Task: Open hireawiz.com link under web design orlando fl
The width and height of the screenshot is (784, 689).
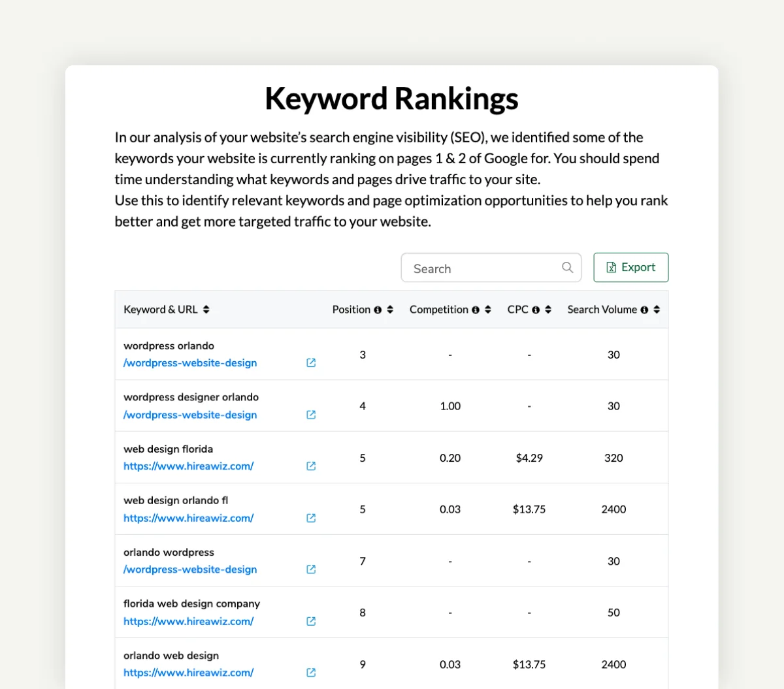Action: coord(188,518)
